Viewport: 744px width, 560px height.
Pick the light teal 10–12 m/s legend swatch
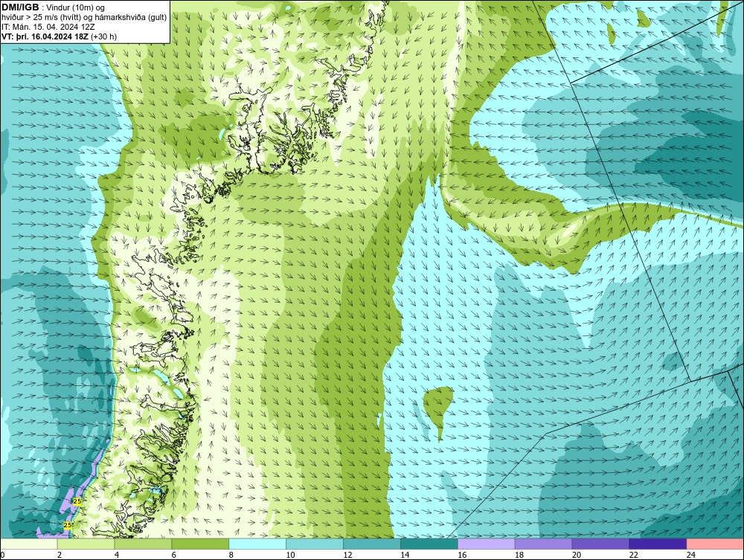coord(315,544)
